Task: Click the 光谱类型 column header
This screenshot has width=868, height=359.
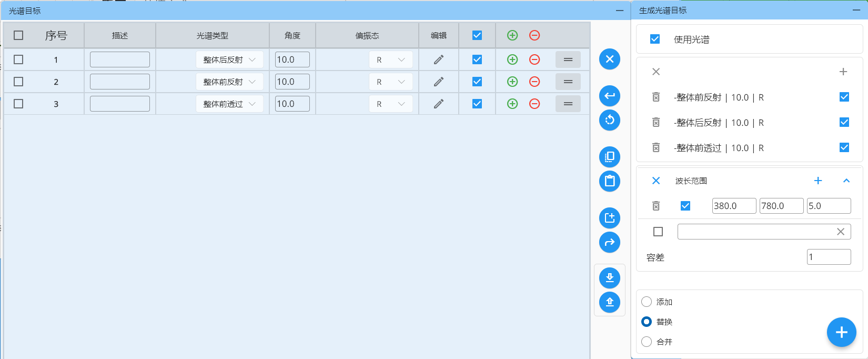Action: pyautogui.click(x=213, y=35)
